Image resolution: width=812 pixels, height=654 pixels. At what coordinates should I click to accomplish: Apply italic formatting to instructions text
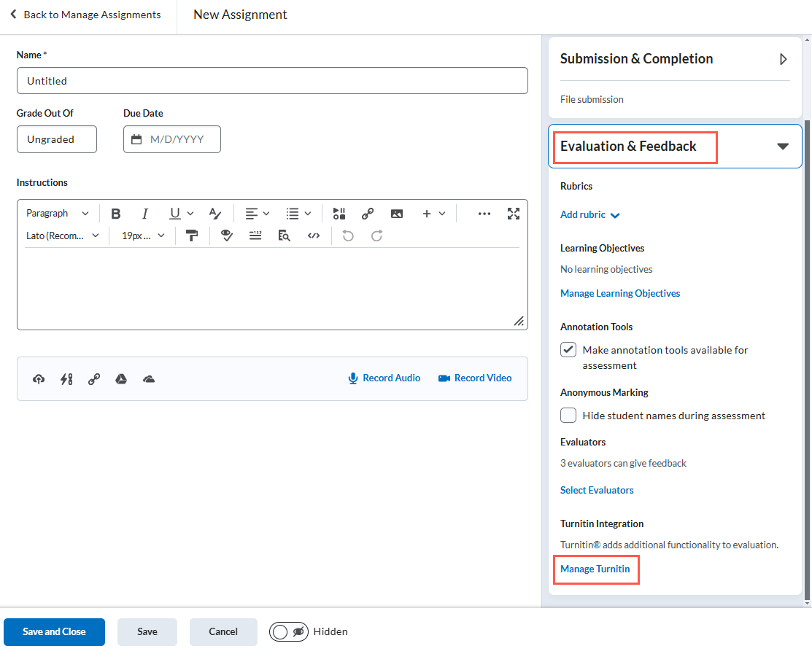[x=144, y=213]
